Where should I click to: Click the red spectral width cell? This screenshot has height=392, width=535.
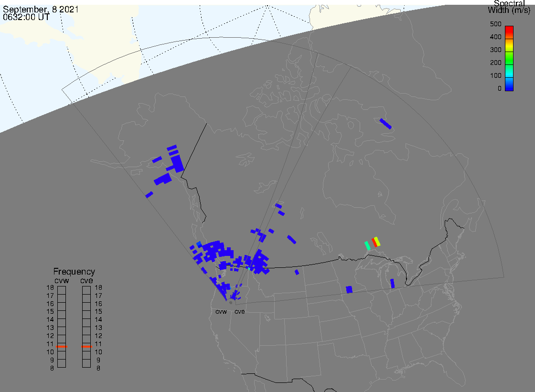point(374,243)
